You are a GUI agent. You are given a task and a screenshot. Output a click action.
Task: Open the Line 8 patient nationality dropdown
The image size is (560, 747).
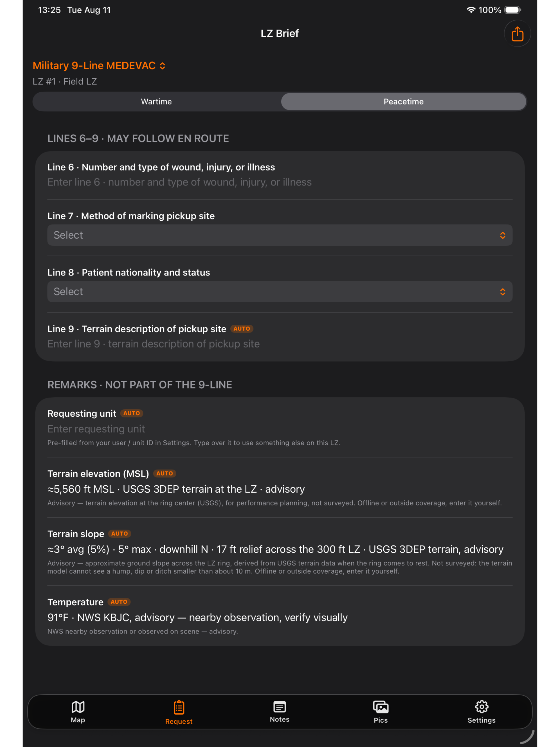280,292
